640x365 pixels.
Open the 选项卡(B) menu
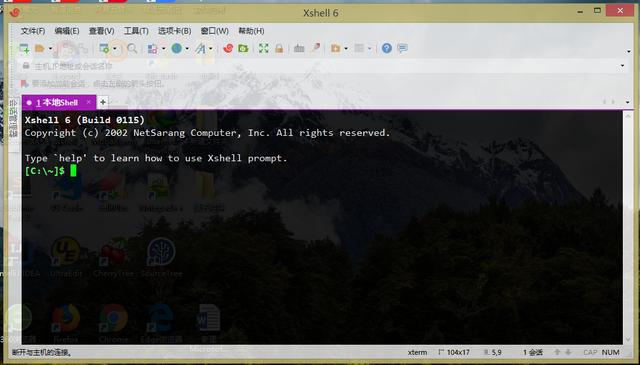(175, 31)
